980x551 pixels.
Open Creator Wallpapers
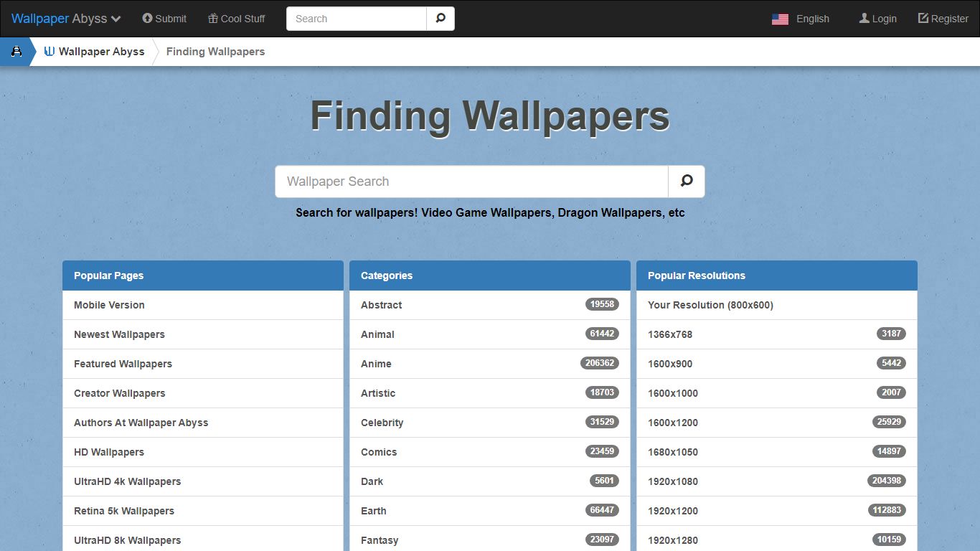[203, 393]
